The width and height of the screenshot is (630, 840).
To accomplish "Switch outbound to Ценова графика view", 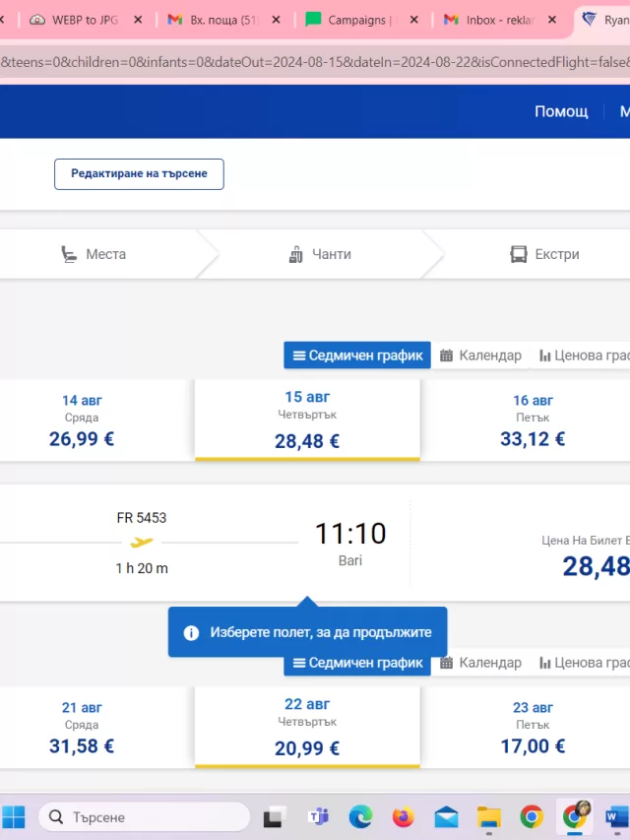I will pyautogui.click(x=584, y=355).
